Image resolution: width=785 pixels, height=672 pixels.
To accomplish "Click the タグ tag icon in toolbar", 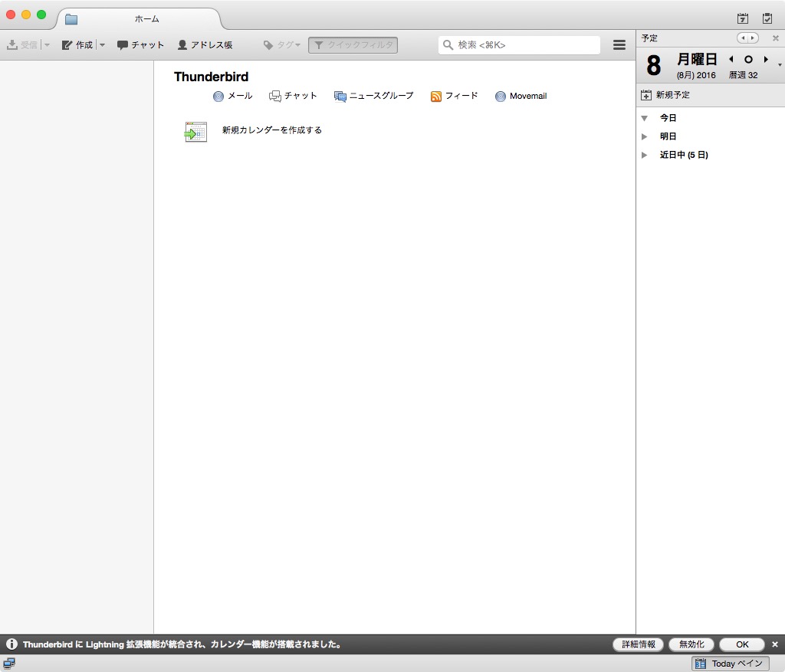I will click(x=268, y=45).
